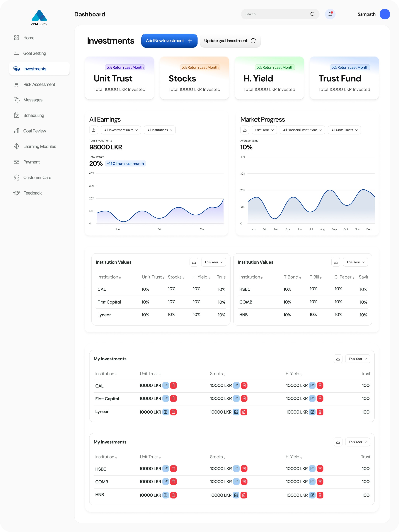Open the notification bell with red badge
Screen dimensions: 399x532
coord(330,14)
